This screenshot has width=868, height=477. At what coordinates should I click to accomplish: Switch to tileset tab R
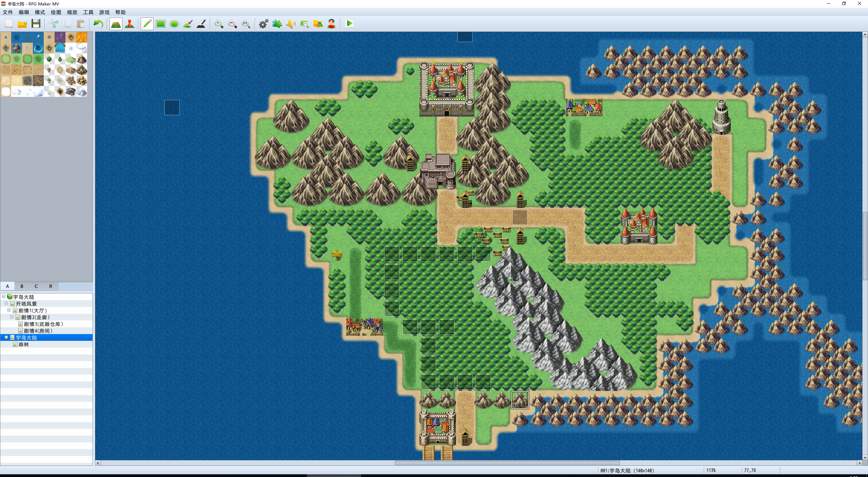click(x=51, y=286)
